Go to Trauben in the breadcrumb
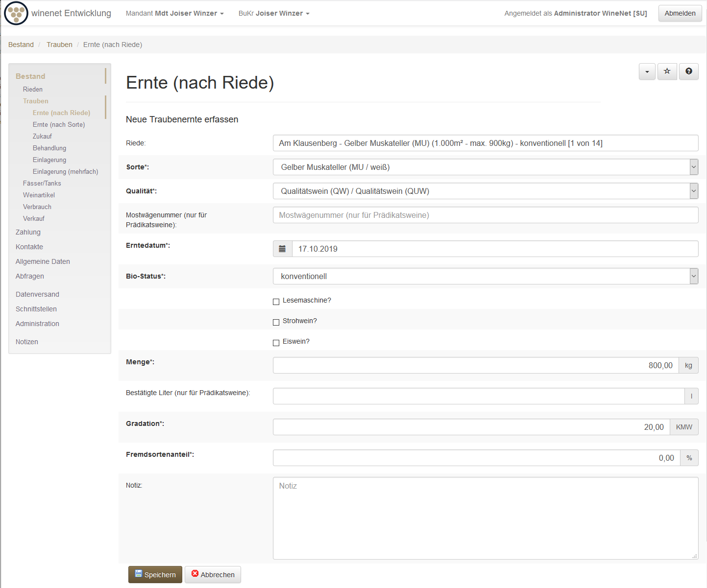The width and height of the screenshot is (707, 588). point(59,45)
